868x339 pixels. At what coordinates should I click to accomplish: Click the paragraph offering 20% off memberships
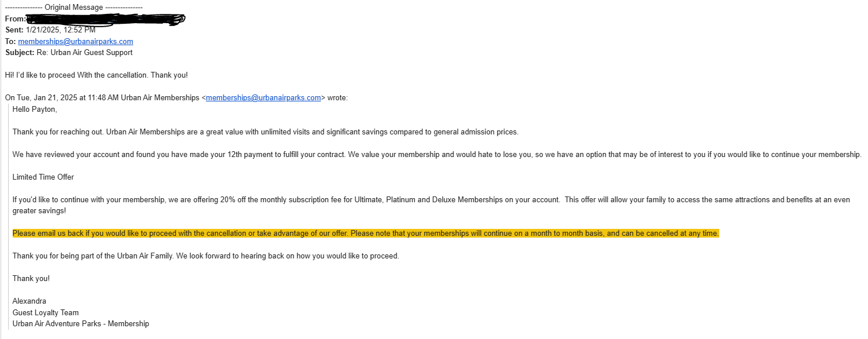(x=431, y=199)
